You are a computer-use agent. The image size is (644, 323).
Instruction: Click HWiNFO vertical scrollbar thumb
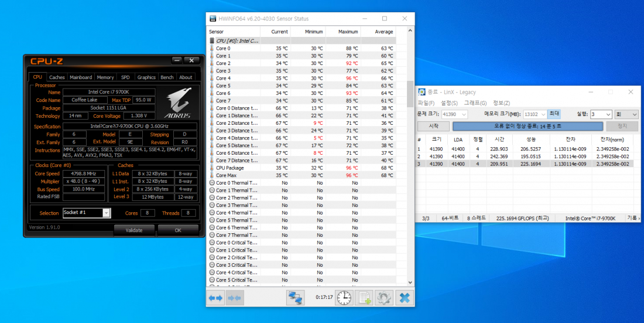[x=409, y=94]
